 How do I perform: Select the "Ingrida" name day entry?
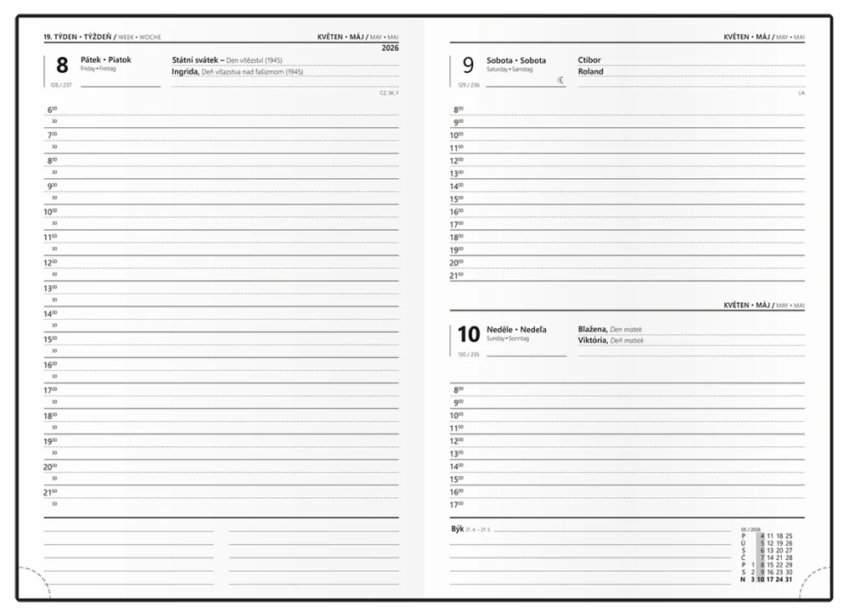[184, 71]
